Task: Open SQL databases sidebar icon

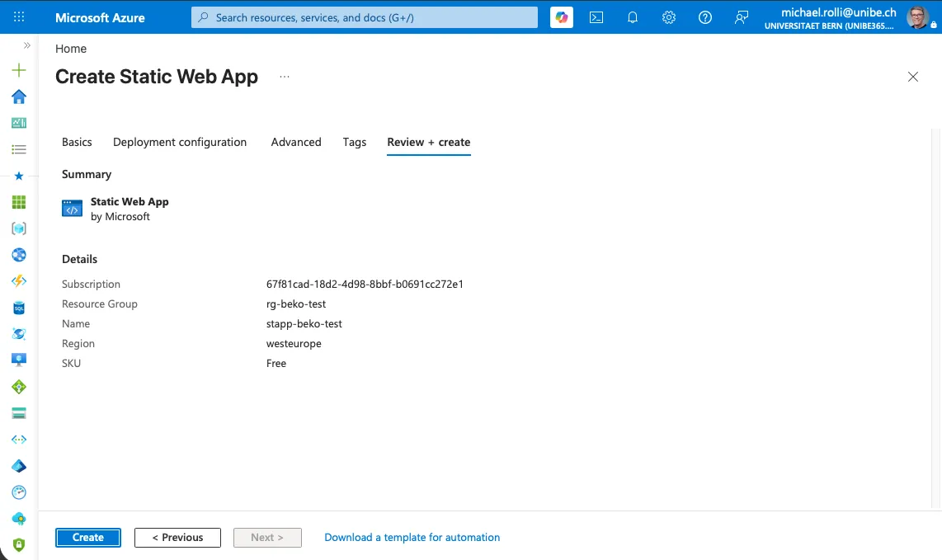Action: tap(19, 308)
